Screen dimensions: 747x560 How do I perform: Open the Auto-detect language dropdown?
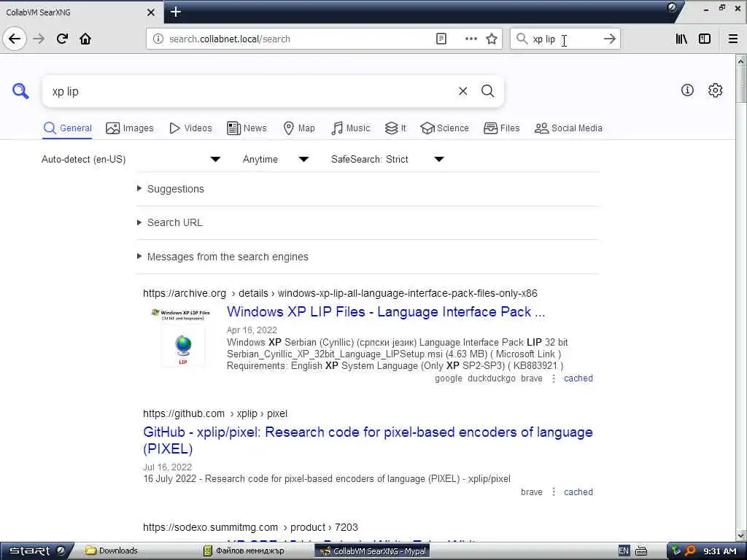point(131,159)
